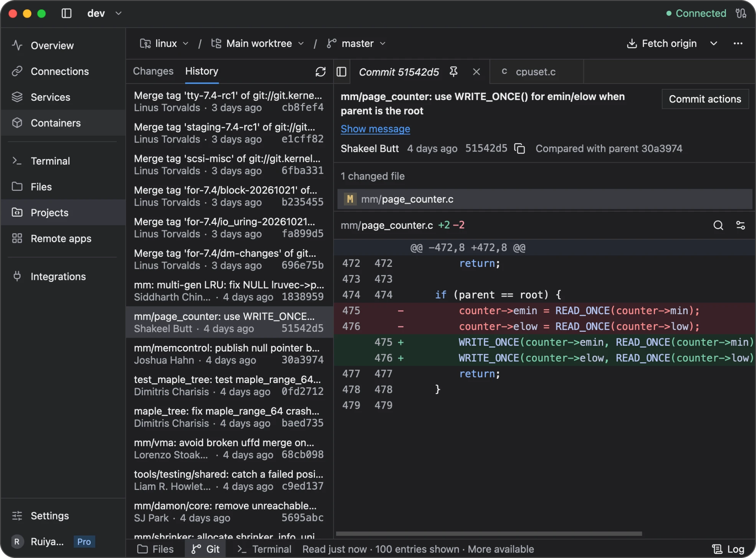Select commit by Siddharth Chin... 1838959
756x558 pixels.
230,291
